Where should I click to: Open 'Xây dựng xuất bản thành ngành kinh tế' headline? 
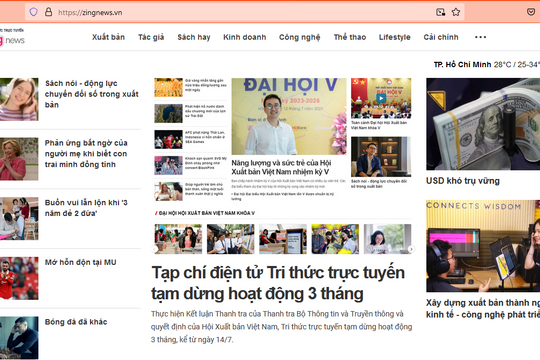pyautogui.click(x=483, y=308)
